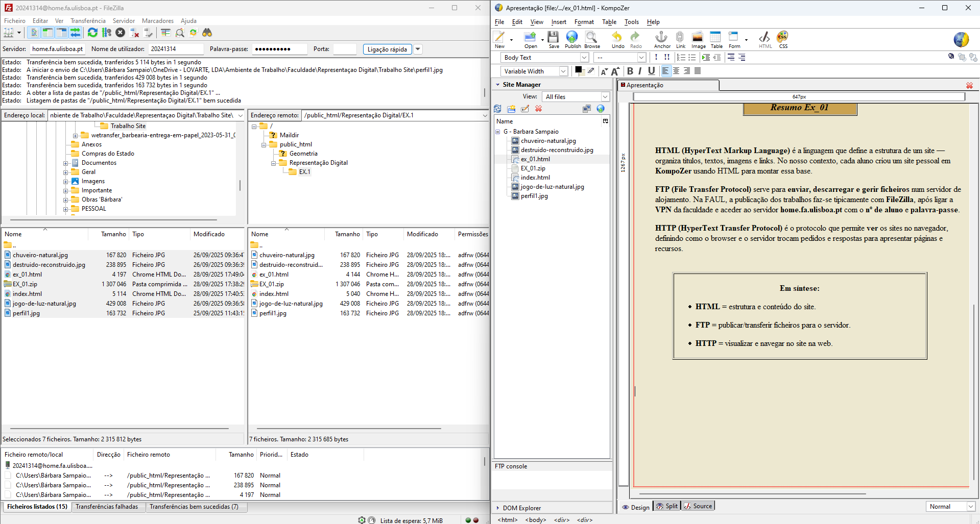Viewport: 980px width, 524px height.
Task: Collapse the Representação Digital remote folder
Action: tap(274, 163)
